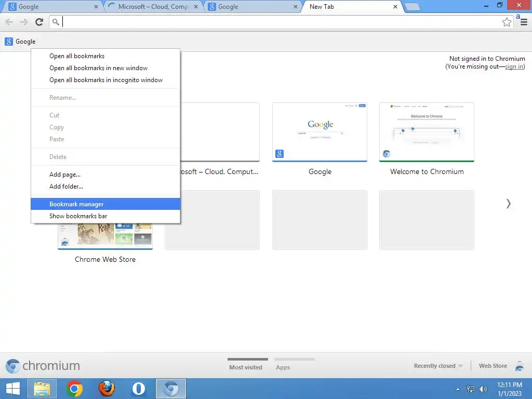The height and width of the screenshot is (399, 532).
Task: Select Add page... from context menu
Action: point(105,175)
